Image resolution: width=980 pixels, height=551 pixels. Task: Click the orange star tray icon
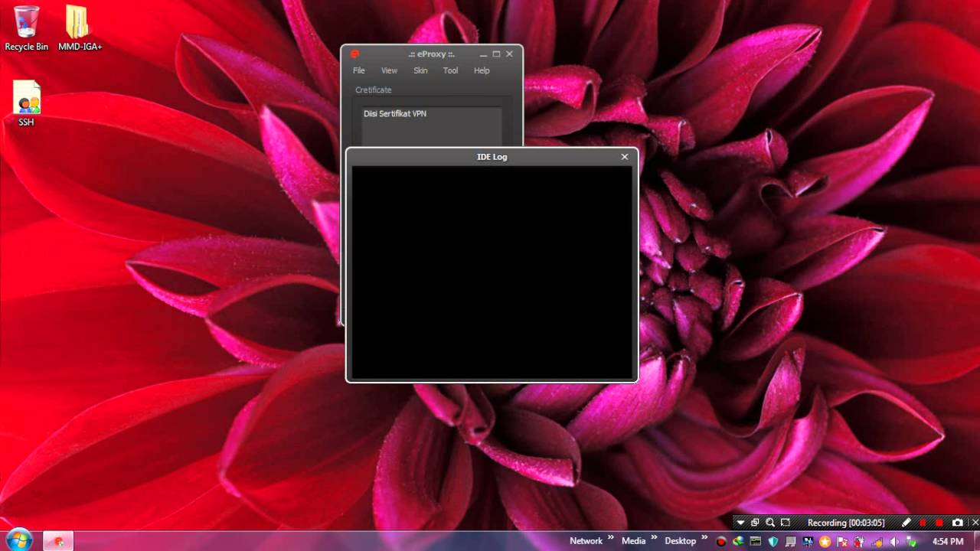825,542
